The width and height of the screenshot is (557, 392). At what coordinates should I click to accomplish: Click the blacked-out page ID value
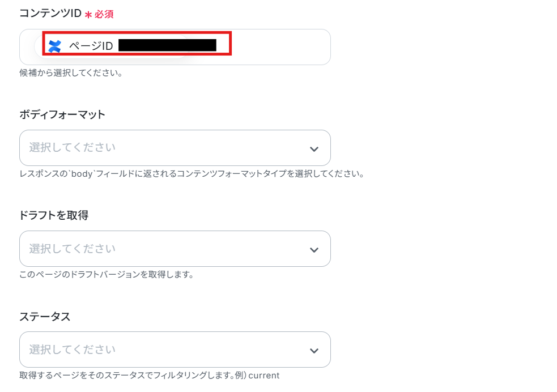[167, 45]
